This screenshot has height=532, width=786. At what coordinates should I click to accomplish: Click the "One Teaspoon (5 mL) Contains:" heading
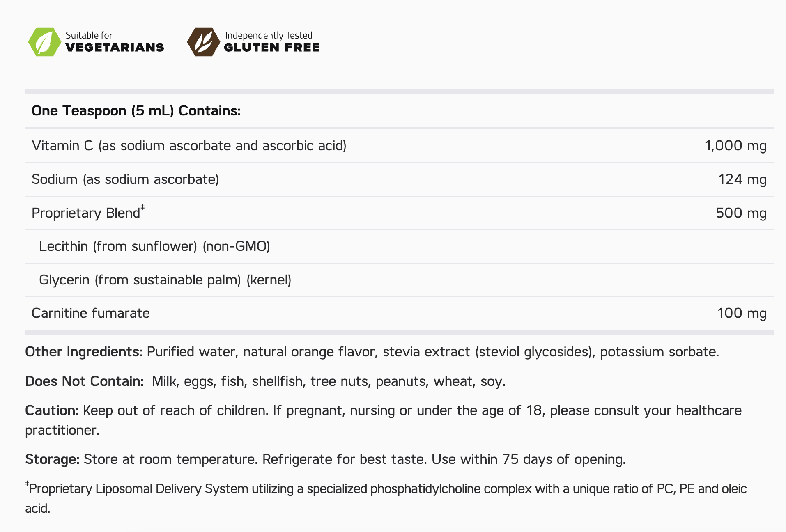click(136, 111)
